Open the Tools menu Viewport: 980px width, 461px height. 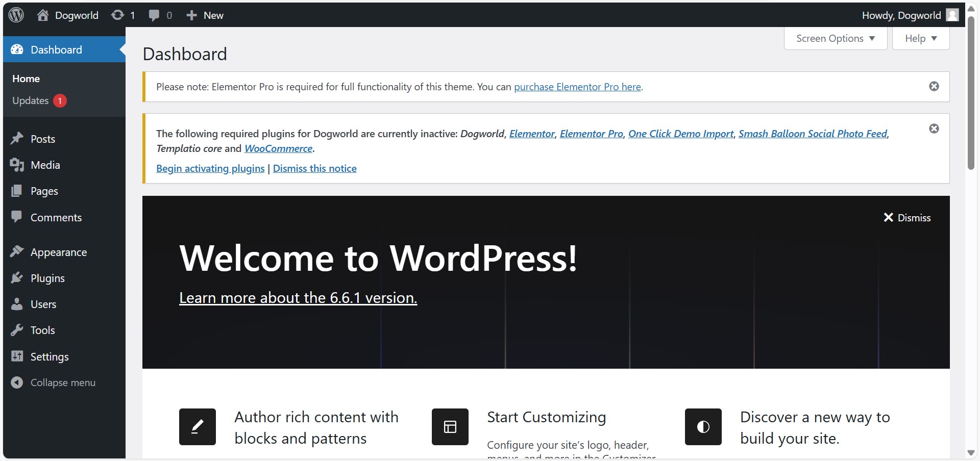(x=43, y=330)
